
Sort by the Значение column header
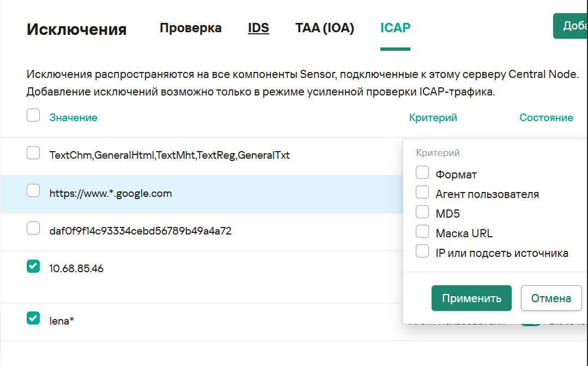(73, 118)
